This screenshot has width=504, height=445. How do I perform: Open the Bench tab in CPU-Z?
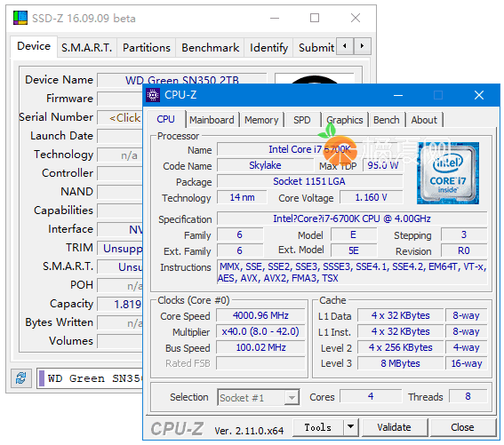(x=387, y=120)
